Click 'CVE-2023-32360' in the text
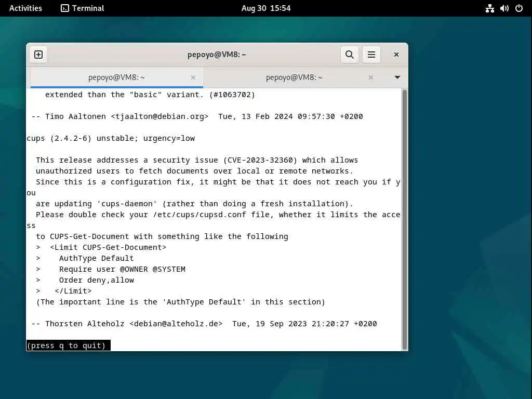The width and height of the screenshot is (532, 399). pyautogui.click(x=260, y=160)
